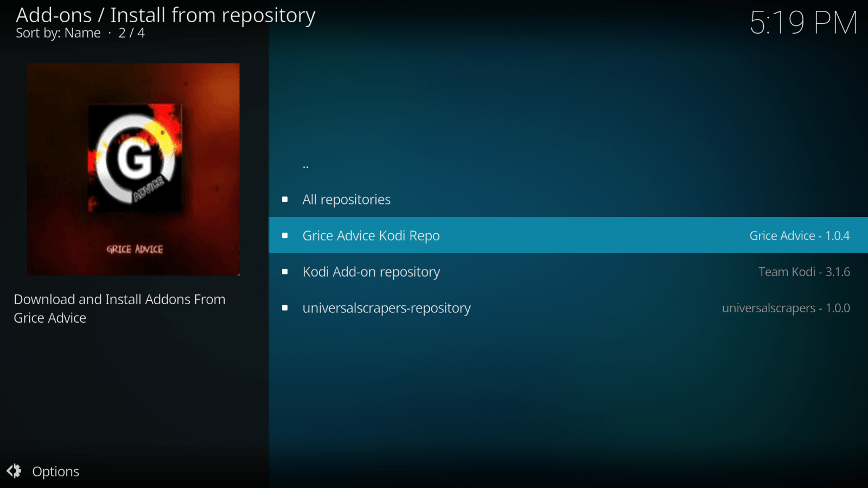Screen dimensions: 868x488
Task: Open All repositories entry
Action: [568, 200]
